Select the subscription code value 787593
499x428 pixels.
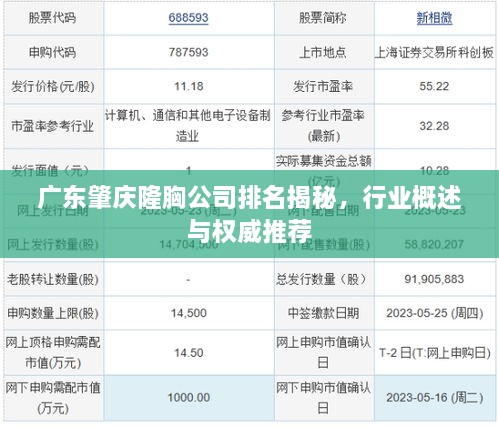coord(188,52)
